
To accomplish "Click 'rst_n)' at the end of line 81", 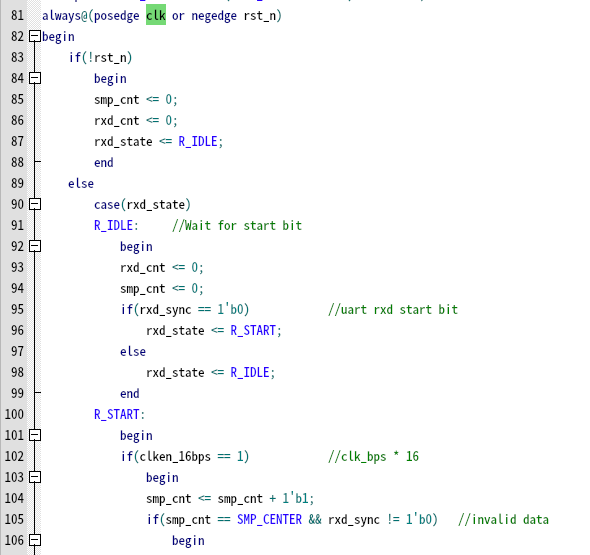I will [x=262, y=16].
